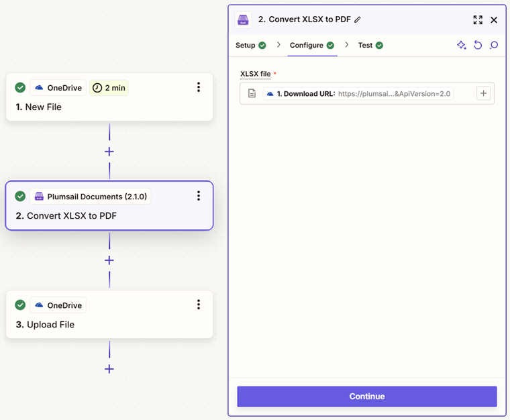Click the Continue button
510x420 pixels.
point(367,397)
